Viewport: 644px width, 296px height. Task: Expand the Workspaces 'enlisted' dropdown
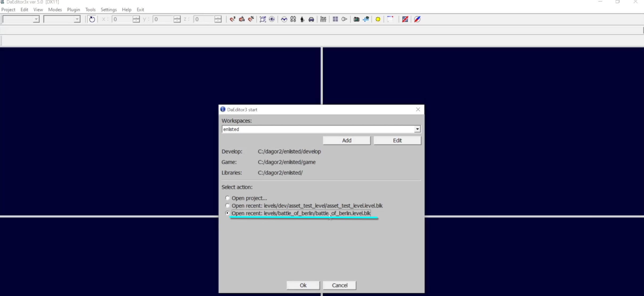point(417,129)
